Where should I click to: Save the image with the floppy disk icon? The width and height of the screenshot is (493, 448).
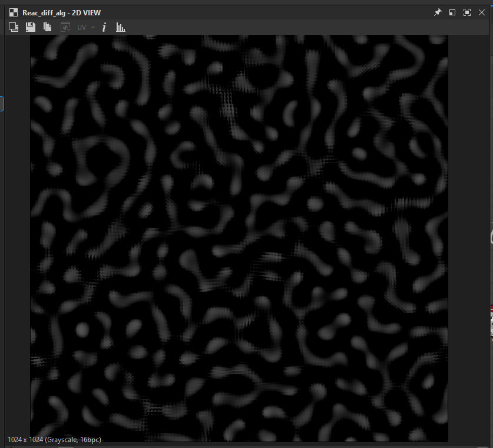pyautogui.click(x=31, y=27)
